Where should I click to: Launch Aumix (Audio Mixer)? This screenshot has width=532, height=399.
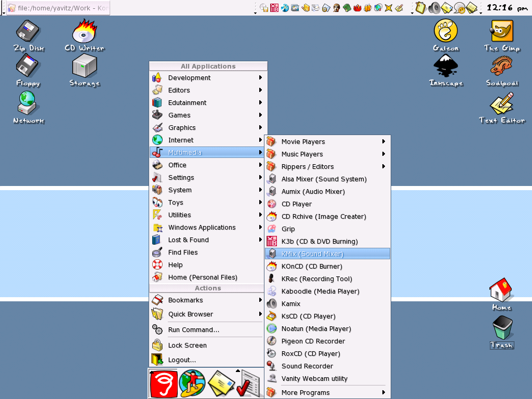tap(327, 192)
